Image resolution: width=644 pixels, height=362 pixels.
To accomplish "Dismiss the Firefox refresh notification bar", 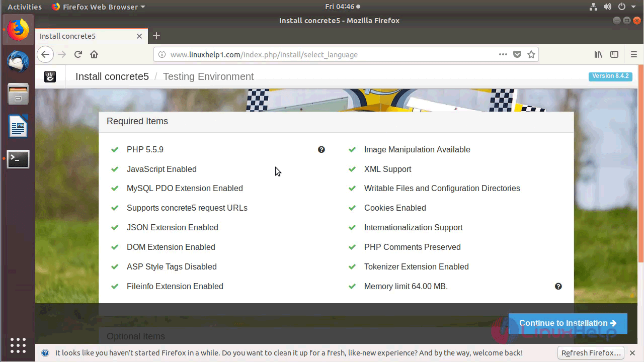I will pyautogui.click(x=632, y=353).
